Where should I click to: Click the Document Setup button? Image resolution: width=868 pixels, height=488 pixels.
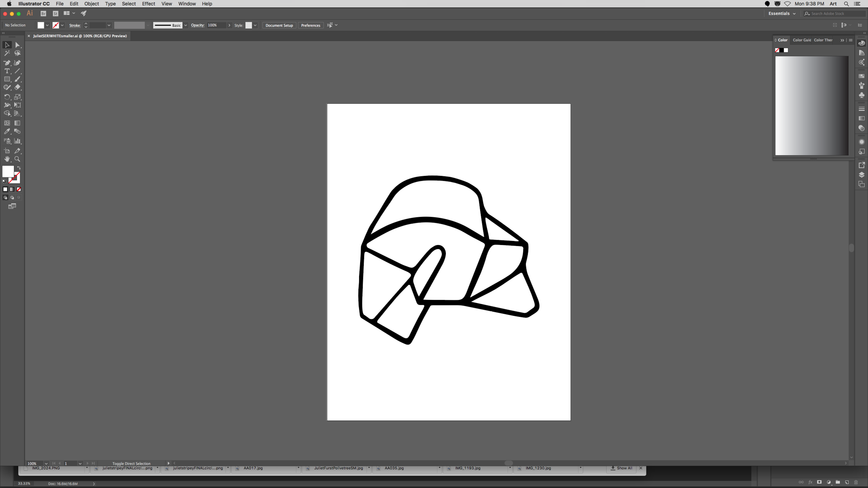point(279,25)
